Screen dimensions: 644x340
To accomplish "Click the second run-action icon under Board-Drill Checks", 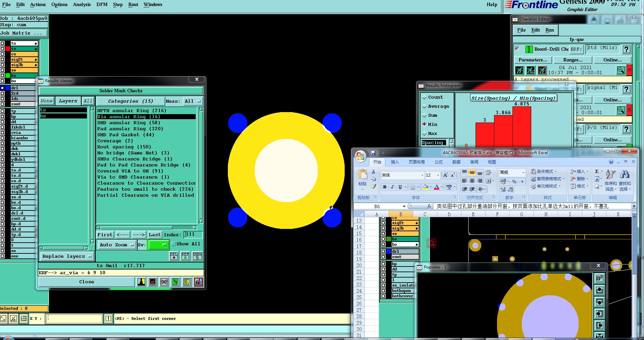I will [x=531, y=70].
